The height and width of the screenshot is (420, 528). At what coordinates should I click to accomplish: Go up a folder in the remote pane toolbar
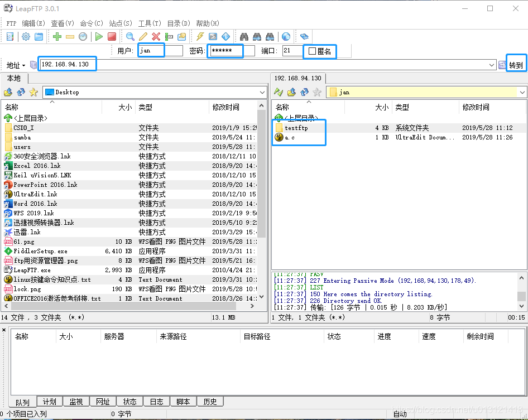(x=291, y=92)
